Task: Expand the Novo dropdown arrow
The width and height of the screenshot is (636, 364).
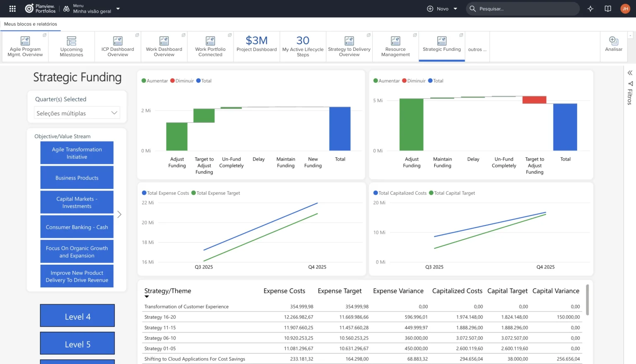Action: point(455,9)
